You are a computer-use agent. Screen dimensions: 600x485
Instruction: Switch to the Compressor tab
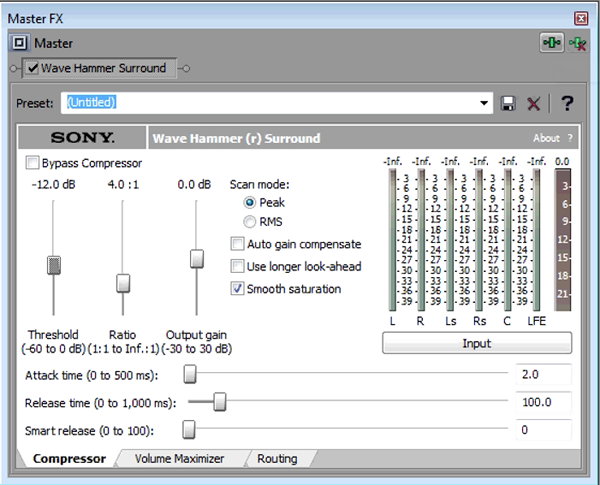point(69,458)
